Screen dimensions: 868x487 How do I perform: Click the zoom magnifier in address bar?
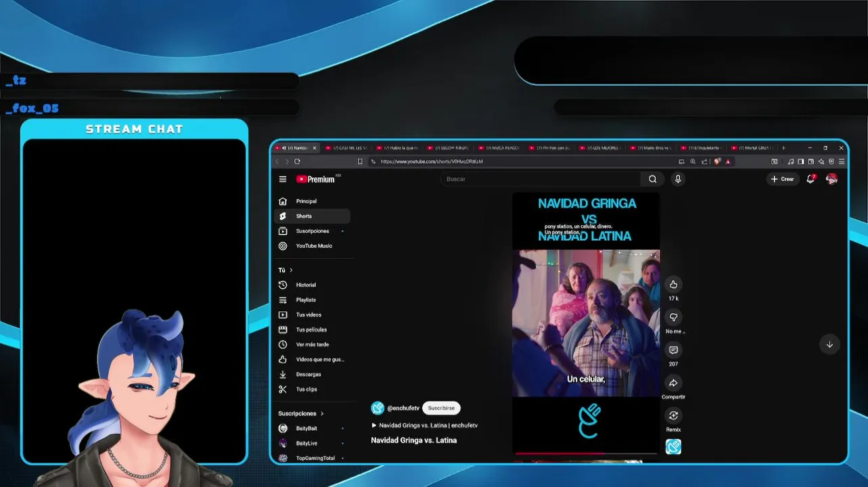pos(693,162)
